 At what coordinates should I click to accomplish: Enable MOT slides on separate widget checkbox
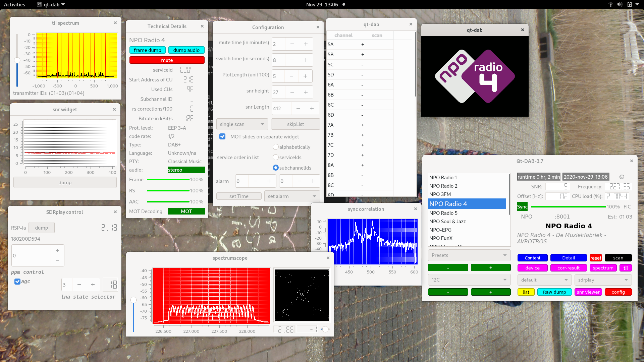click(222, 136)
